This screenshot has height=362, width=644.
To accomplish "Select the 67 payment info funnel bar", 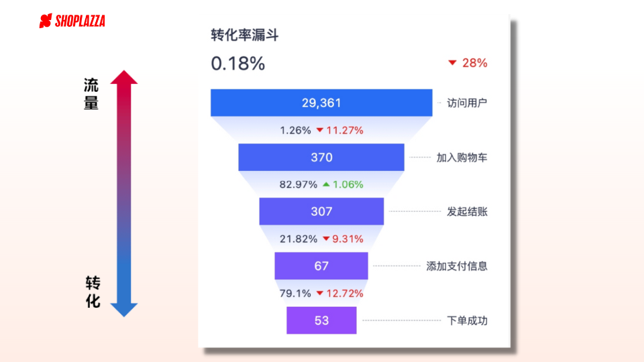I will pyautogui.click(x=321, y=266).
